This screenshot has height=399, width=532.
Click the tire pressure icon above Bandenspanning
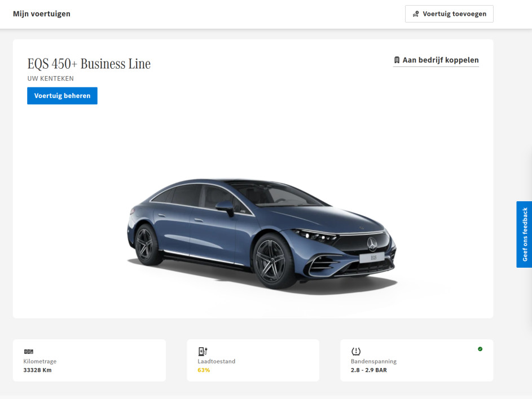(356, 351)
